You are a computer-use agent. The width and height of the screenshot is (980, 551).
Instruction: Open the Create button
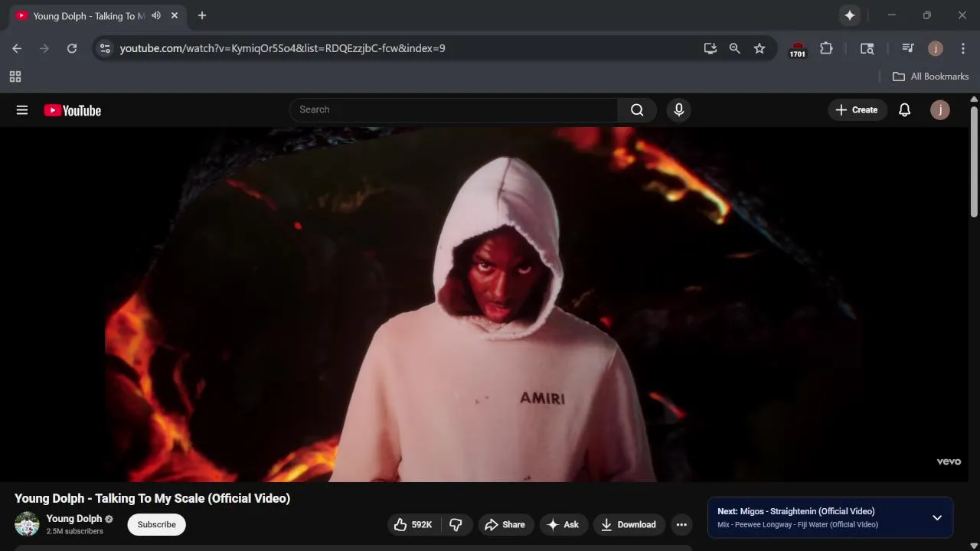(x=857, y=109)
